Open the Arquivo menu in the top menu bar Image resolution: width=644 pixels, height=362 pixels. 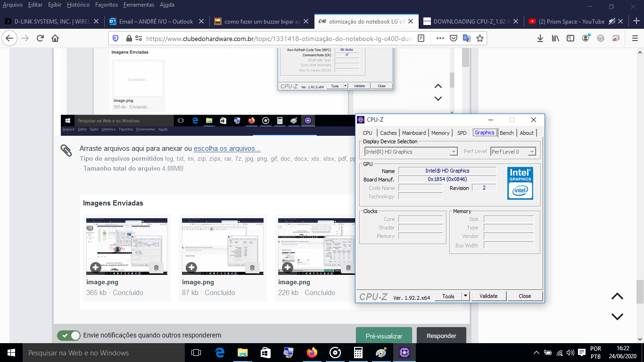coord(12,5)
